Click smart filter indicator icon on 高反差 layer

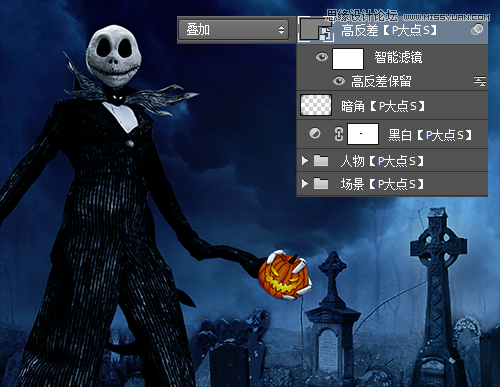tap(477, 29)
